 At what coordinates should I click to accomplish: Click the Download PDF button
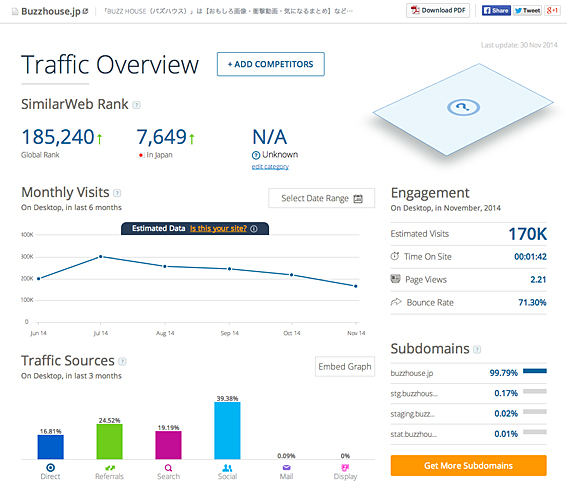438,10
